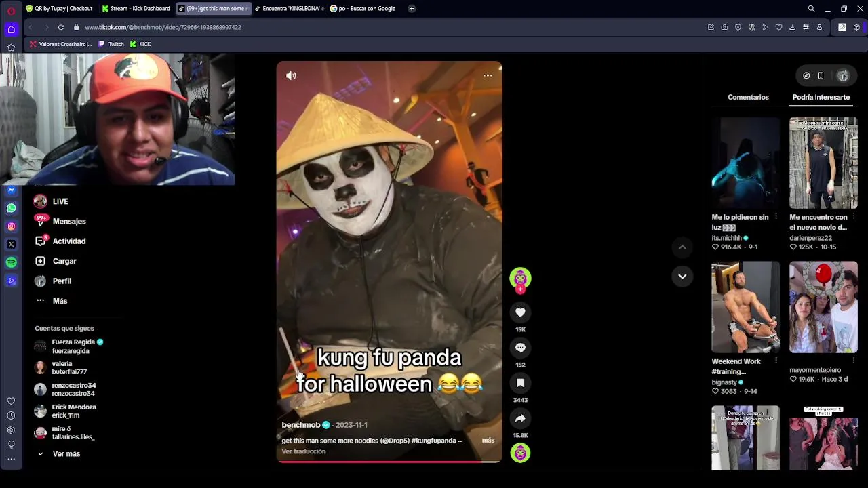Screen dimensions: 868x488
Task: Click the get-app phone icon in header
Action: point(821,76)
